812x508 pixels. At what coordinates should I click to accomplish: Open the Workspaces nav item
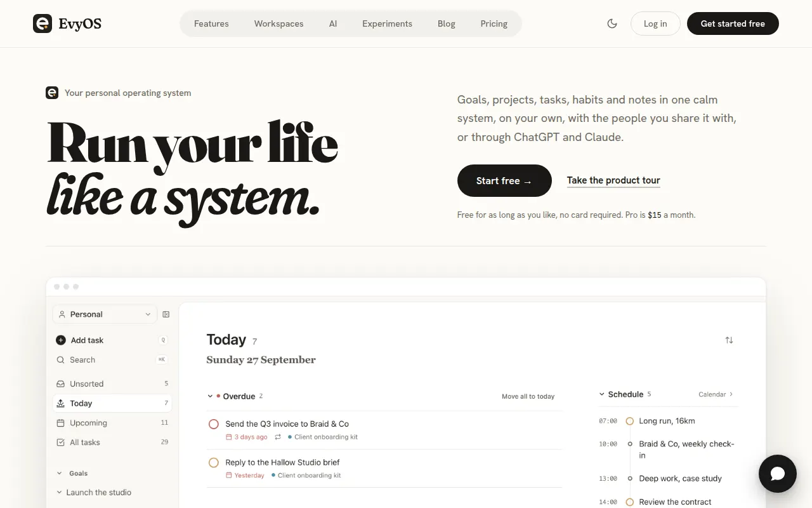tap(279, 23)
